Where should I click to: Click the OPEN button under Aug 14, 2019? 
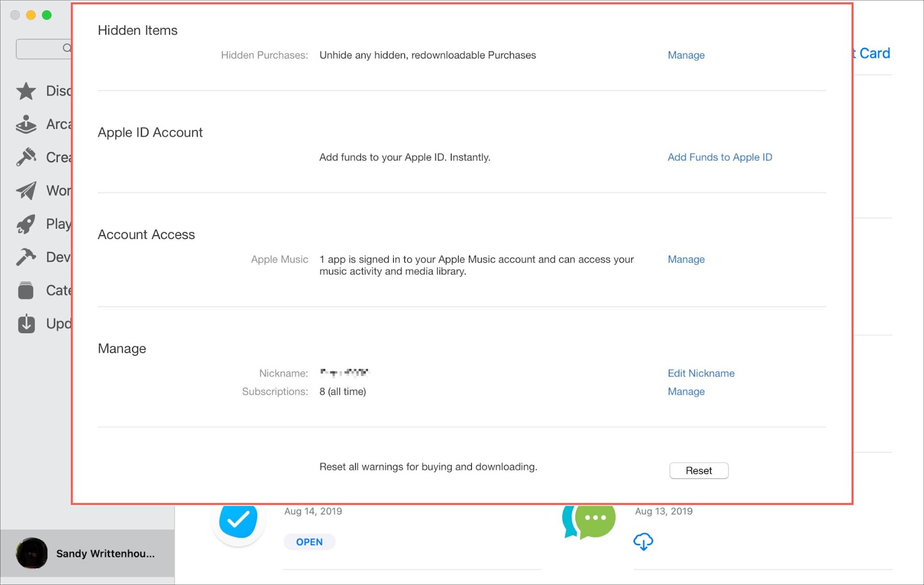pos(309,542)
